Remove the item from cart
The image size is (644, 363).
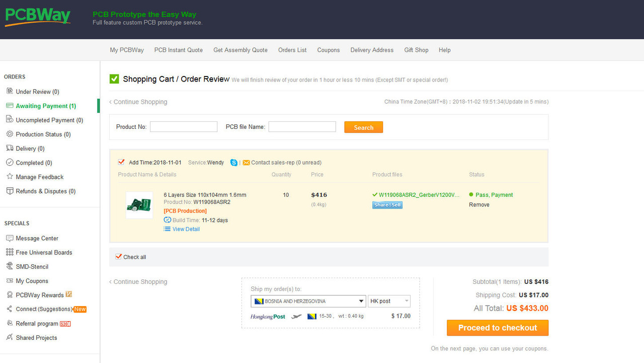coord(479,205)
